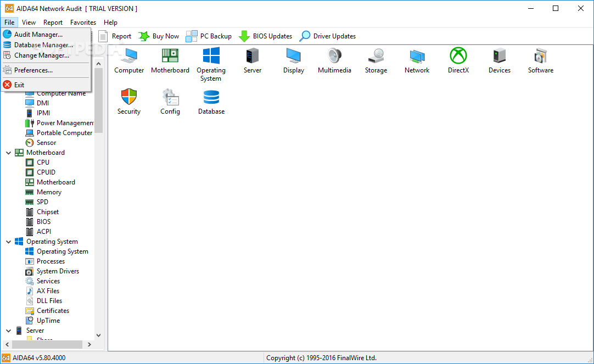Image resolution: width=594 pixels, height=364 pixels.
Task: Select Operating System sub-item in tree
Action: point(57,251)
